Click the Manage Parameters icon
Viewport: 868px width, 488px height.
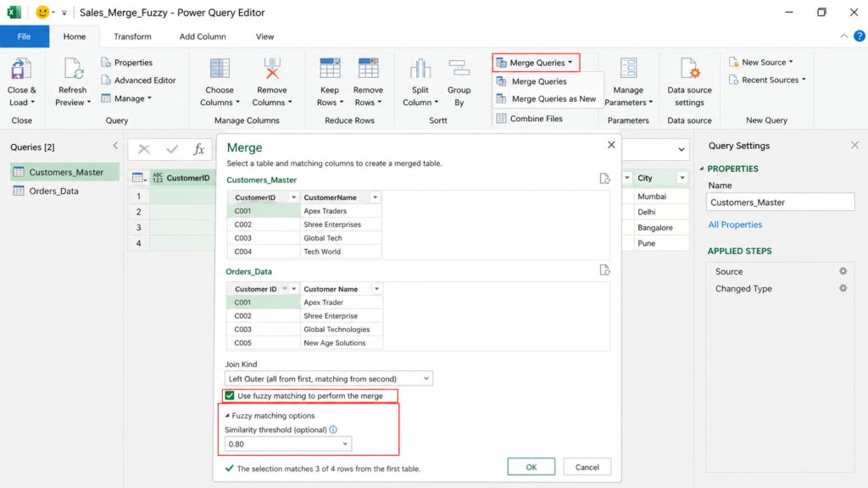[x=628, y=69]
